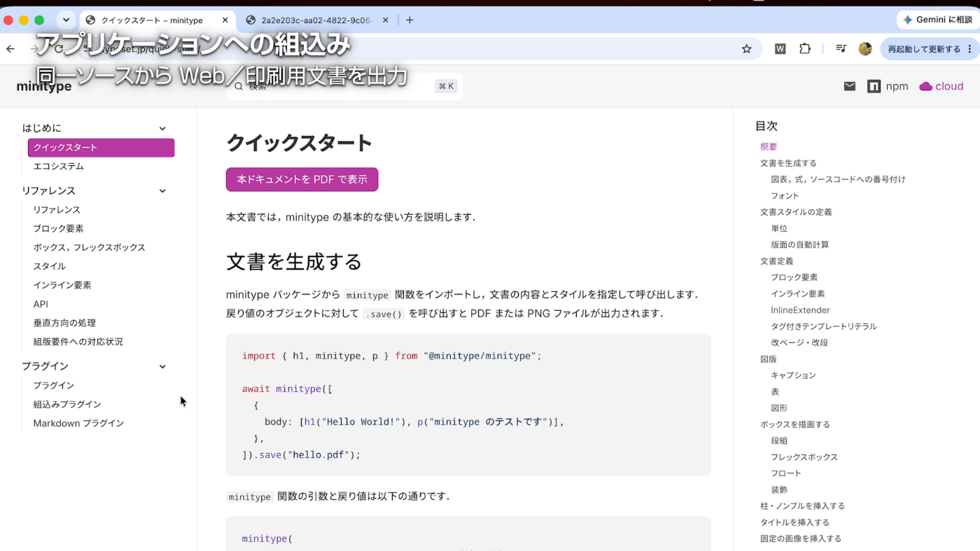Open the tab search dropdown chevron
This screenshot has height=551, width=980.
coord(66,20)
